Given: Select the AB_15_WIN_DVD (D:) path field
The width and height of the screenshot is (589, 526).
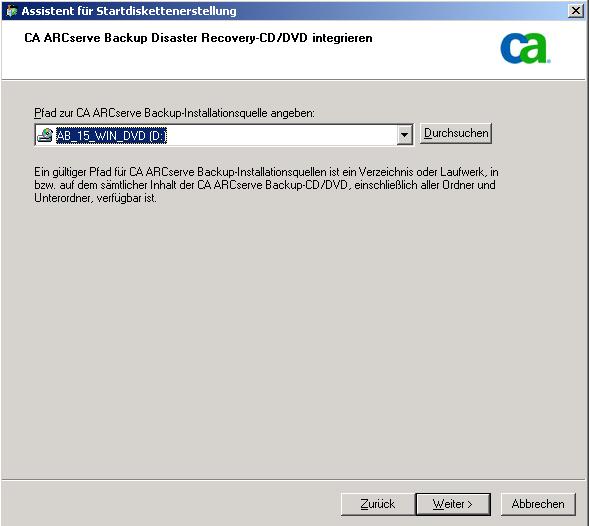Looking at the screenshot, I should pos(224,135).
